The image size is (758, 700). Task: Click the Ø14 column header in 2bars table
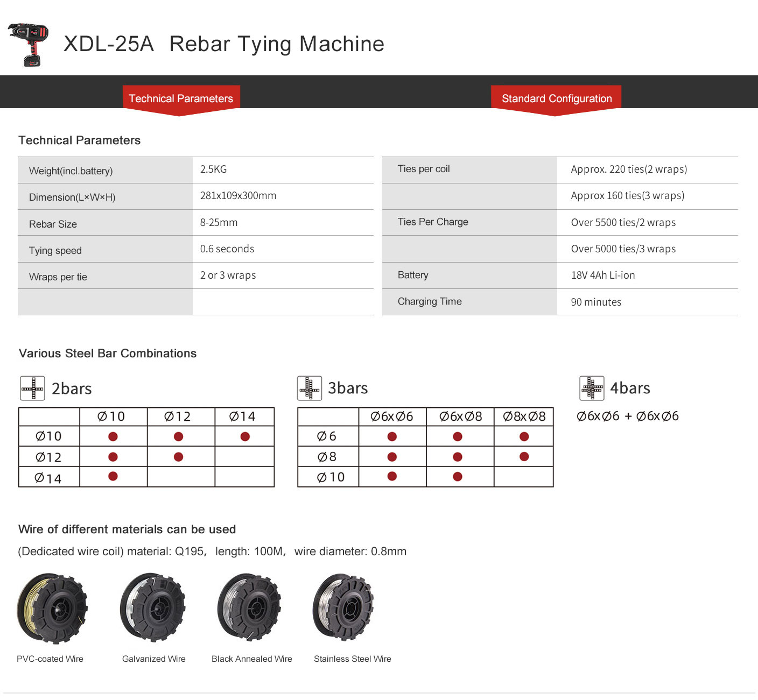pos(242,416)
